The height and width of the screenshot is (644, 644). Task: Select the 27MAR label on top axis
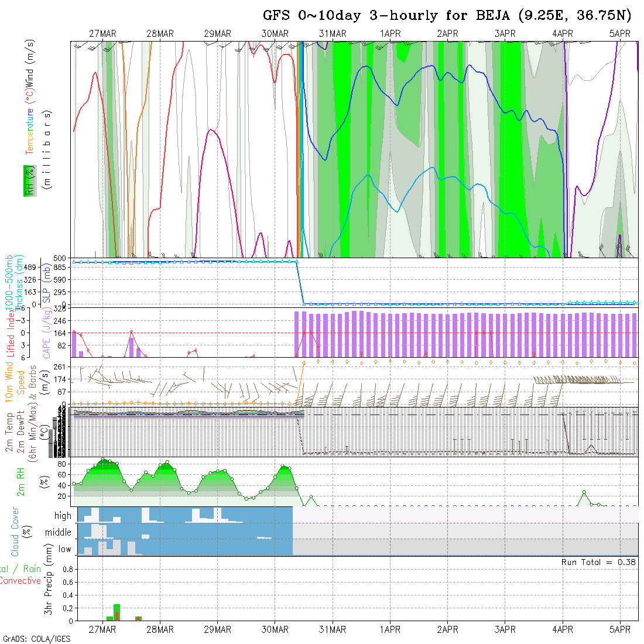(102, 34)
